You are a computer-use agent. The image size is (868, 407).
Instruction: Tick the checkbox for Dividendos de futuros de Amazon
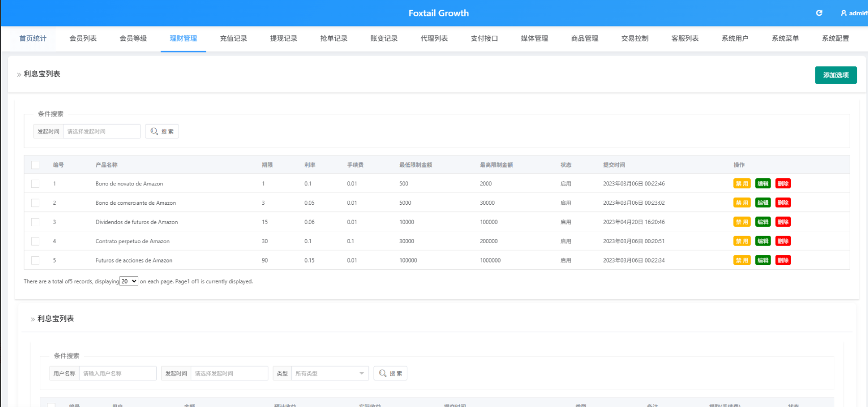[35, 222]
